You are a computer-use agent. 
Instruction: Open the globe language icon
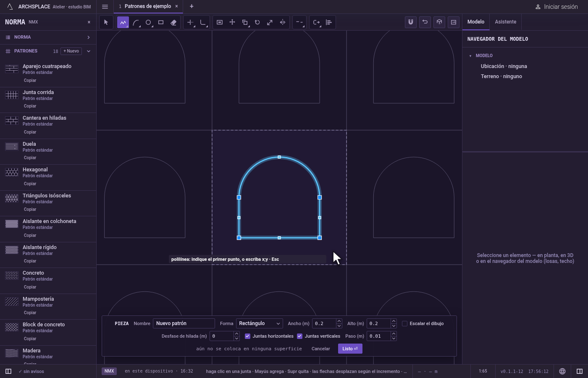click(x=562, y=371)
